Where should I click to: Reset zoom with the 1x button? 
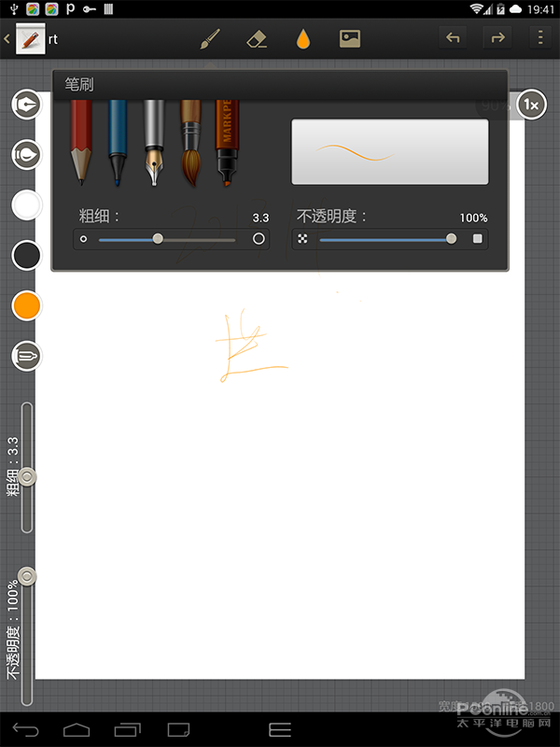531,105
